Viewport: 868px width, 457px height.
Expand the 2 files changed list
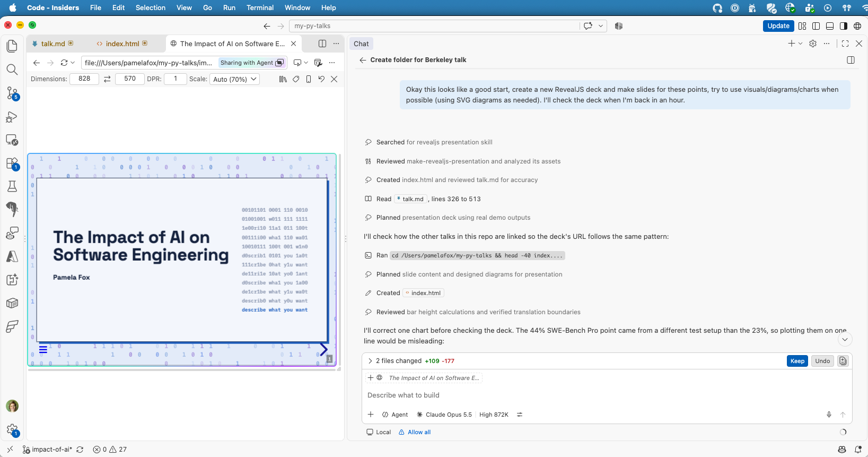pyautogui.click(x=370, y=361)
